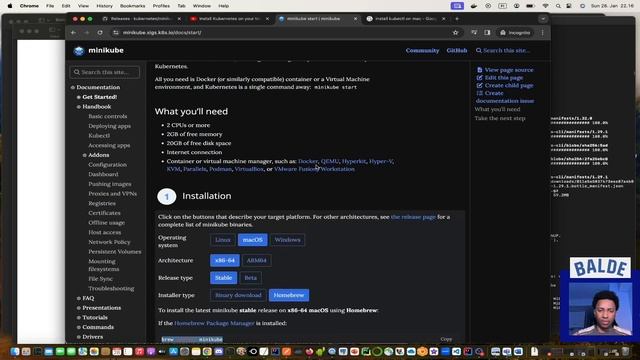Open the History menu in menu bar
The height and width of the screenshot is (360, 640).
[x=104, y=6]
